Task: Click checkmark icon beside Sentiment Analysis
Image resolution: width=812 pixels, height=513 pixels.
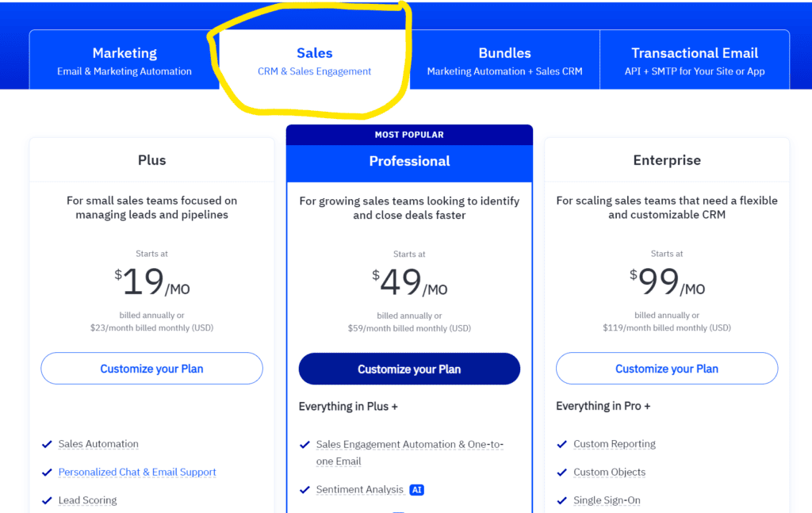Action: point(305,490)
